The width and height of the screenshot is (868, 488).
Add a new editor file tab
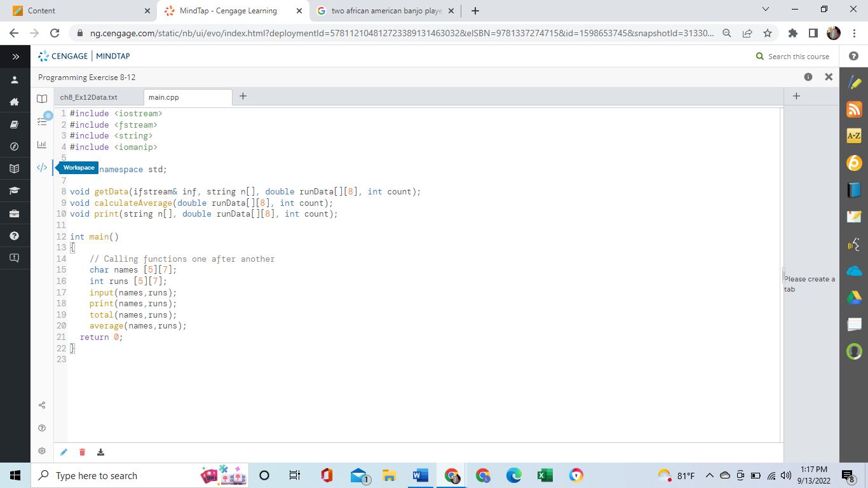point(243,96)
